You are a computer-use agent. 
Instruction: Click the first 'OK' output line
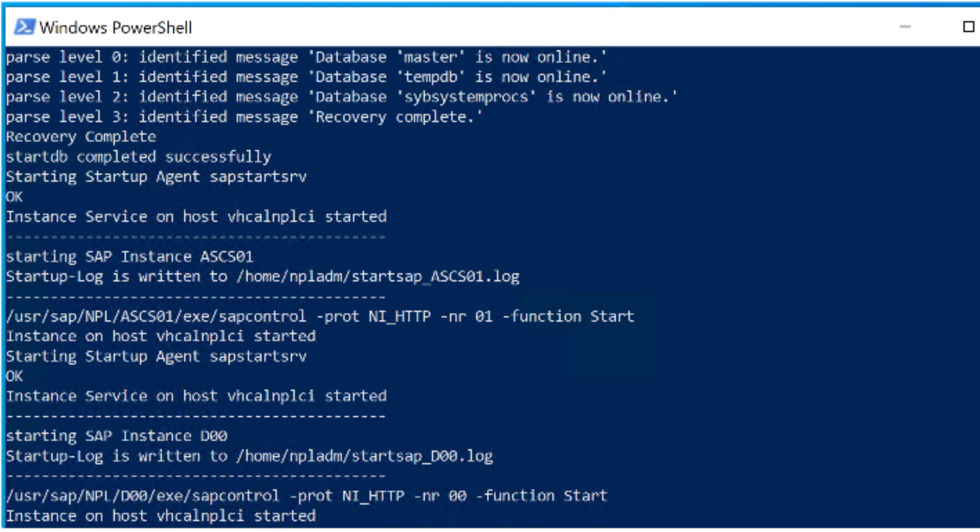click(x=14, y=197)
